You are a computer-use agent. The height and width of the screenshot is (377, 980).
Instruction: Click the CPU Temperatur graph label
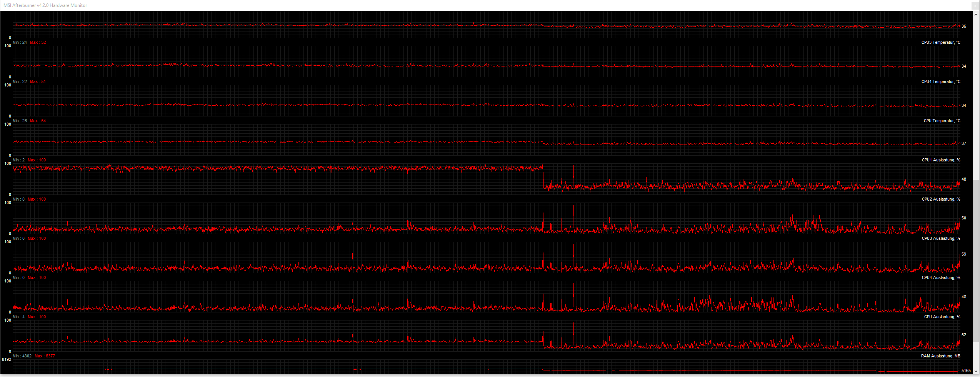pyautogui.click(x=942, y=121)
